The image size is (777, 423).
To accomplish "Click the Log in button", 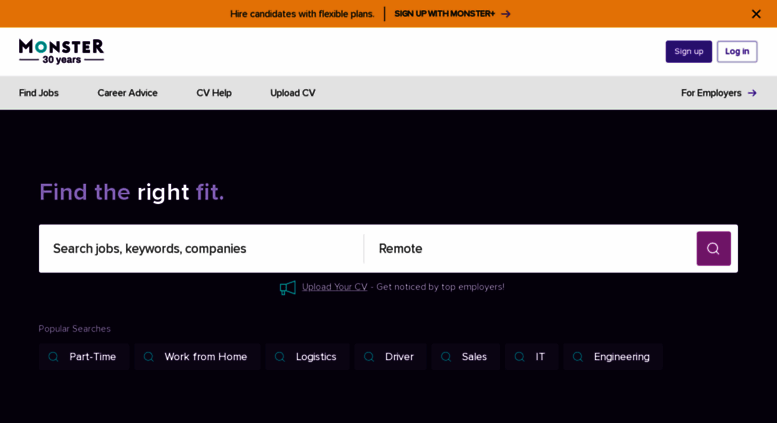I will coord(737,52).
